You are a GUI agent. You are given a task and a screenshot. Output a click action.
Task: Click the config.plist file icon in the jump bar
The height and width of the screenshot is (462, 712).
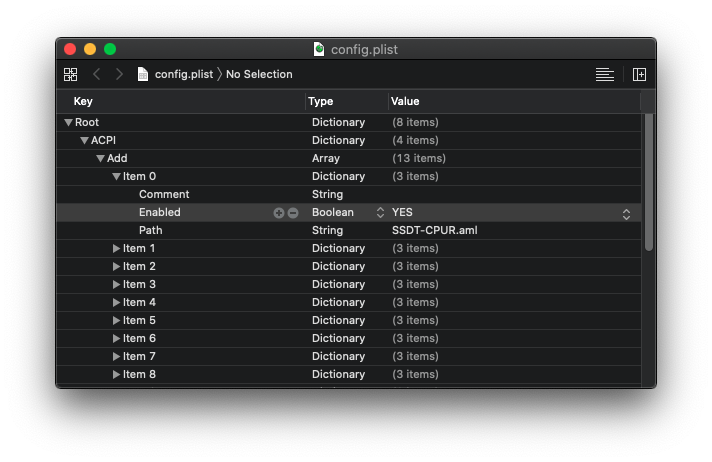pyautogui.click(x=143, y=74)
